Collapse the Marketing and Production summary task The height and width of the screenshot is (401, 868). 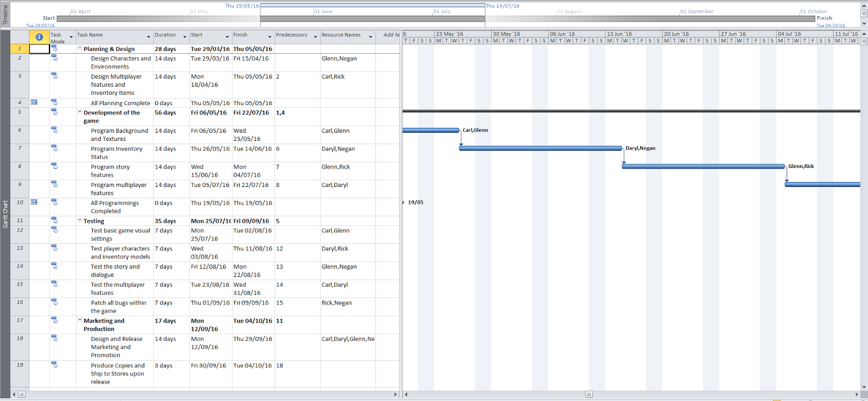coord(80,320)
